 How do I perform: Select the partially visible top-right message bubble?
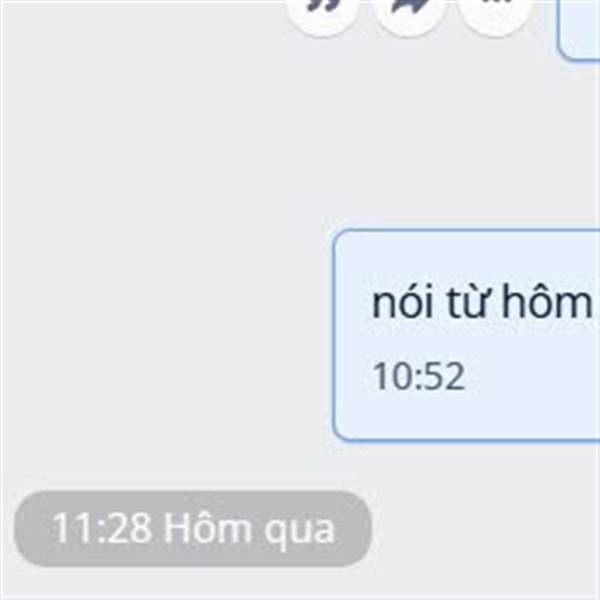point(579,29)
